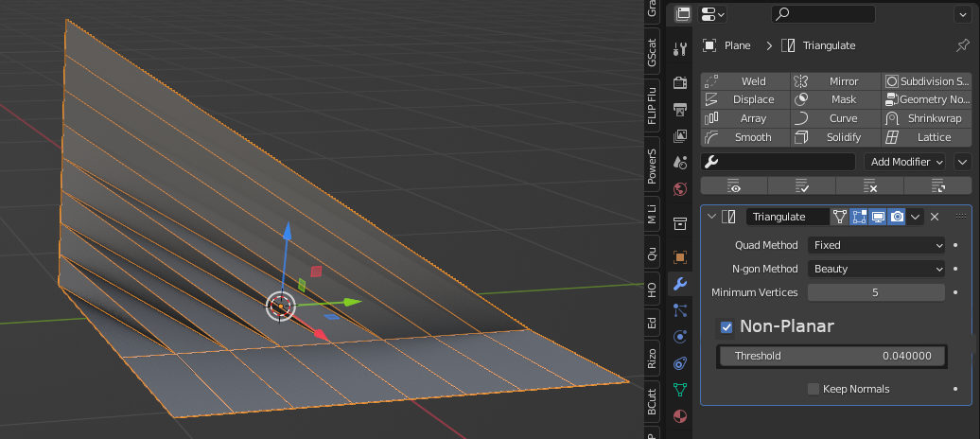Open the View Layer properties tab
The height and width of the screenshot is (439, 980).
point(680,135)
